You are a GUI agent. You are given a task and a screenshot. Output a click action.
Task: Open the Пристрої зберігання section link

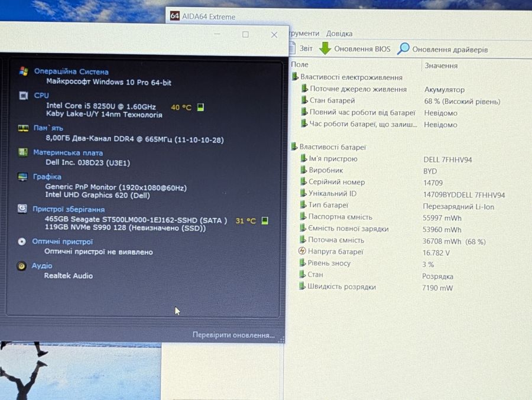[69, 209]
